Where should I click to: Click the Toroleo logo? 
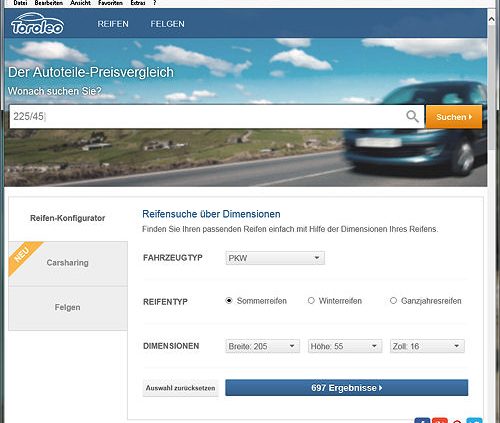pyautogui.click(x=37, y=24)
